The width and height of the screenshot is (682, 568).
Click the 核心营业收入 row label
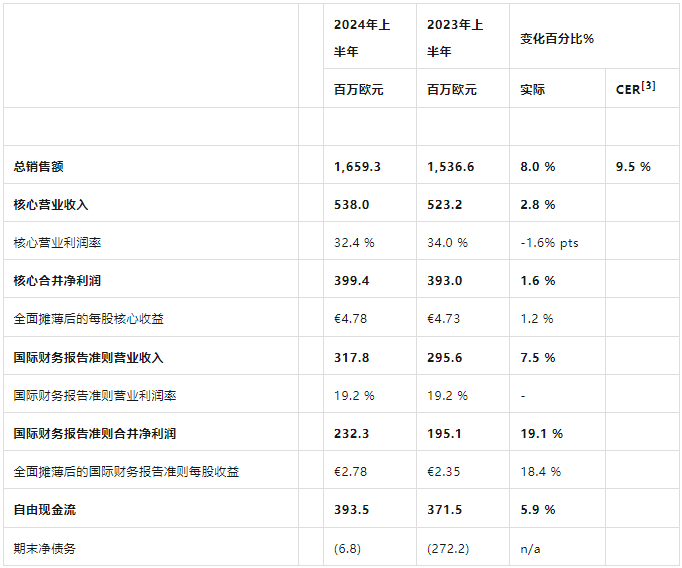[x=51, y=204]
